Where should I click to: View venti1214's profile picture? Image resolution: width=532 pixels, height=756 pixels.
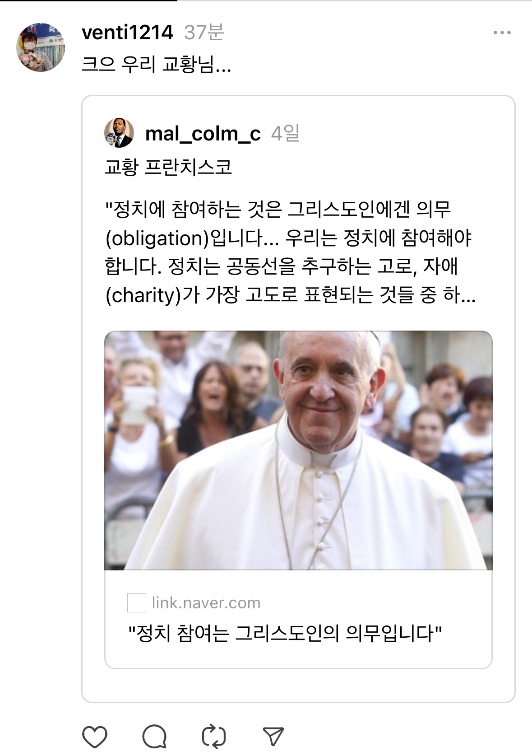[41, 47]
